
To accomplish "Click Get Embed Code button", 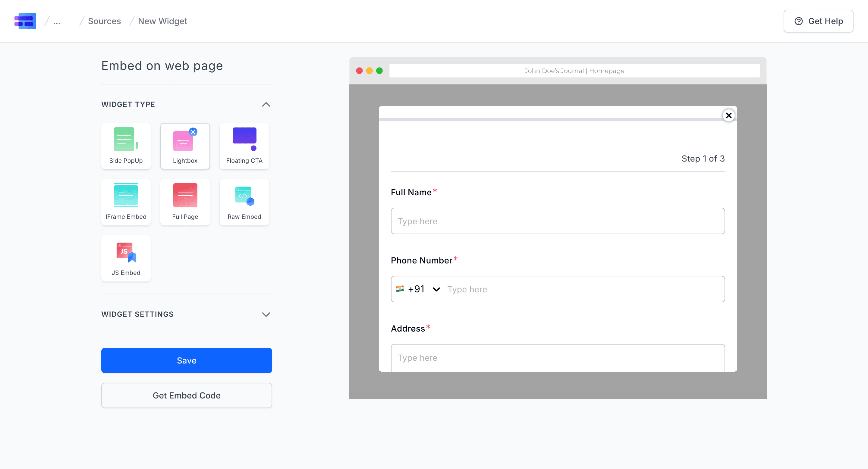I will (186, 395).
